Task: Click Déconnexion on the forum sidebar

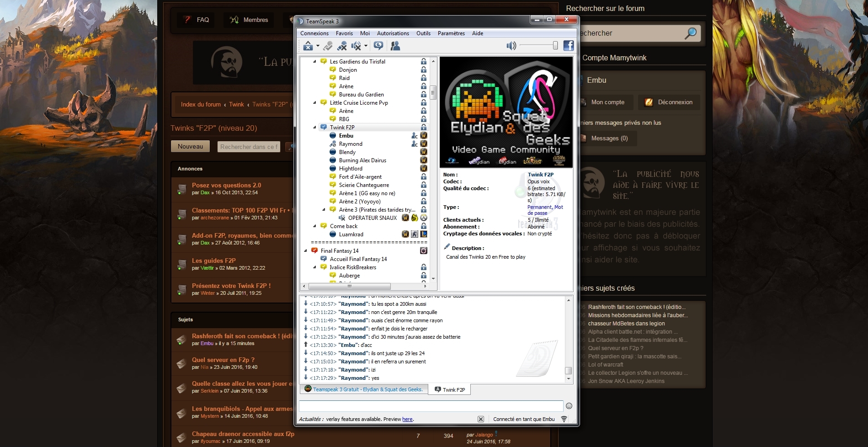Action: 669,102
